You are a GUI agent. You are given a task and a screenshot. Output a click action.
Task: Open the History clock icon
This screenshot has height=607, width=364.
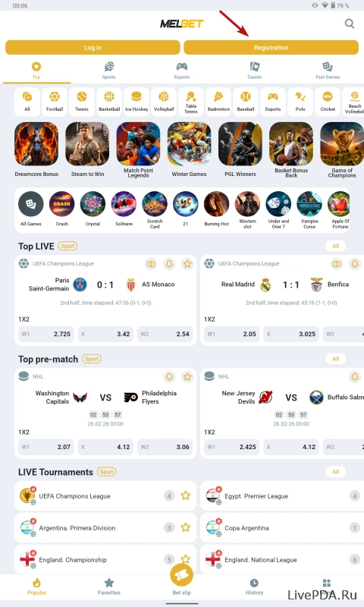click(x=254, y=583)
